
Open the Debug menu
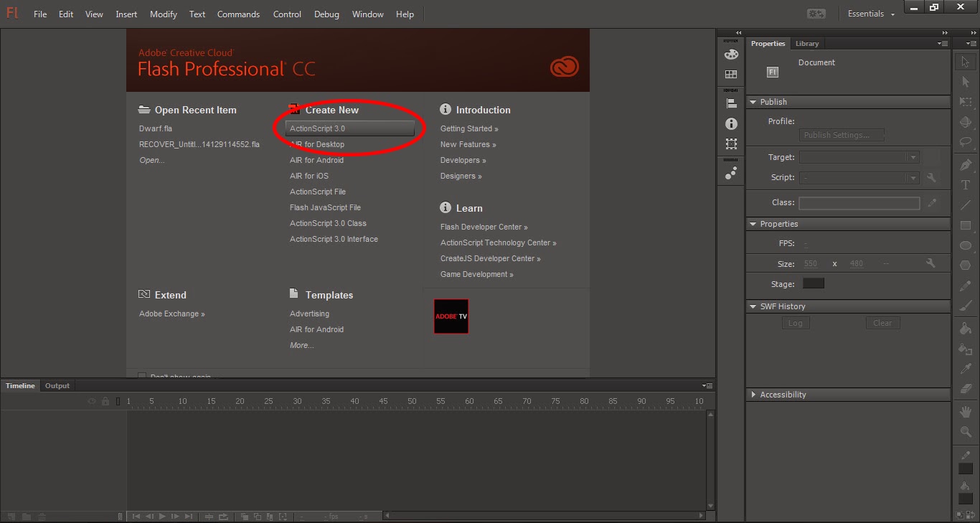pos(326,14)
